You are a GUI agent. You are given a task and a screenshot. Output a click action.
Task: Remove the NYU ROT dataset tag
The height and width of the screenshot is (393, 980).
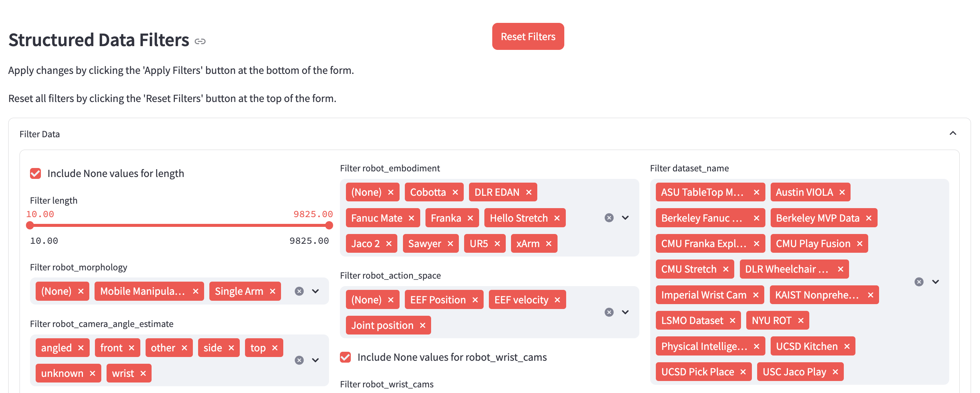coord(800,320)
